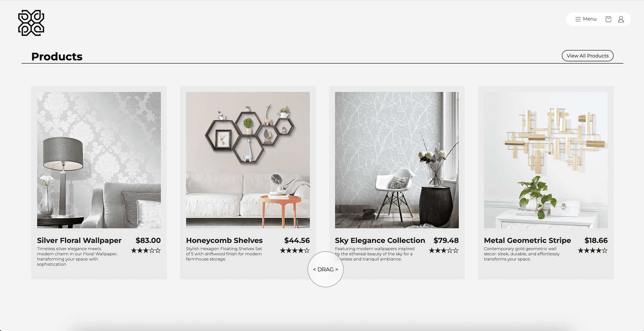The height and width of the screenshot is (331, 644).
Task: Click the Honeycomb Shelves title
Action: click(x=224, y=240)
